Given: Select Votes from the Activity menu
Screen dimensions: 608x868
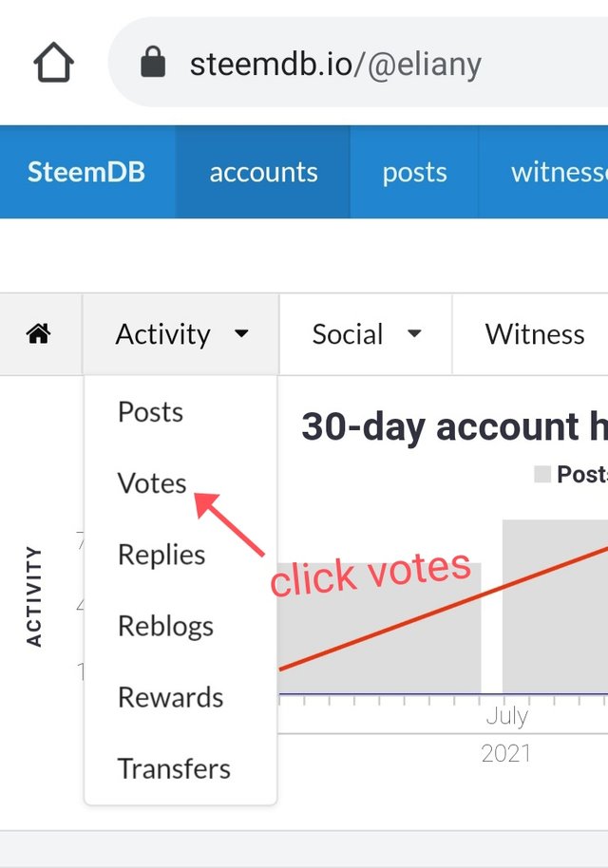Looking at the screenshot, I should [152, 482].
